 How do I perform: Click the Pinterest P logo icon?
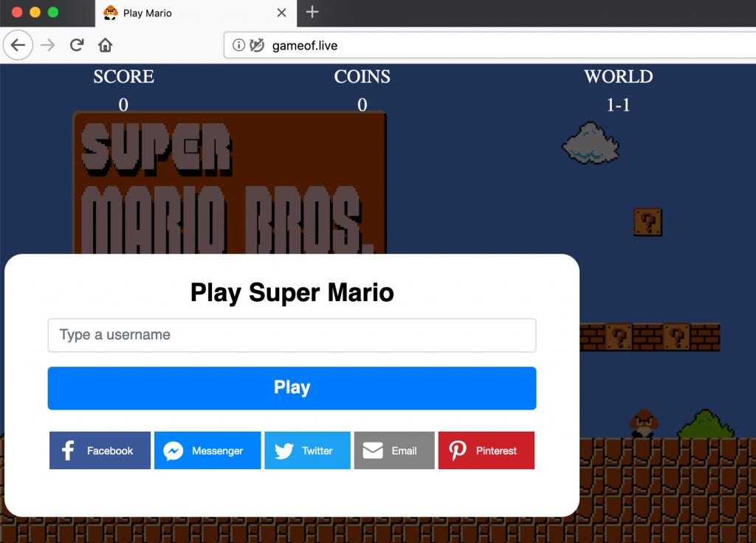click(x=458, y=451)
